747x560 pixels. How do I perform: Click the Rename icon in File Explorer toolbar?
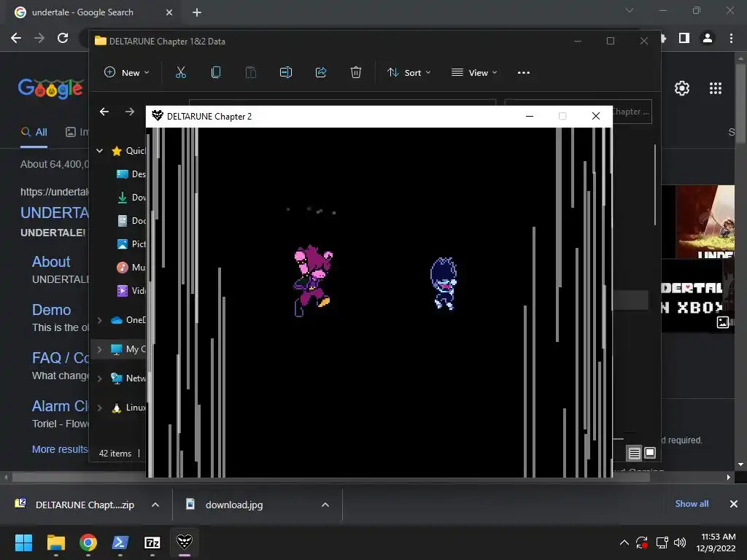tap(286, 72)
